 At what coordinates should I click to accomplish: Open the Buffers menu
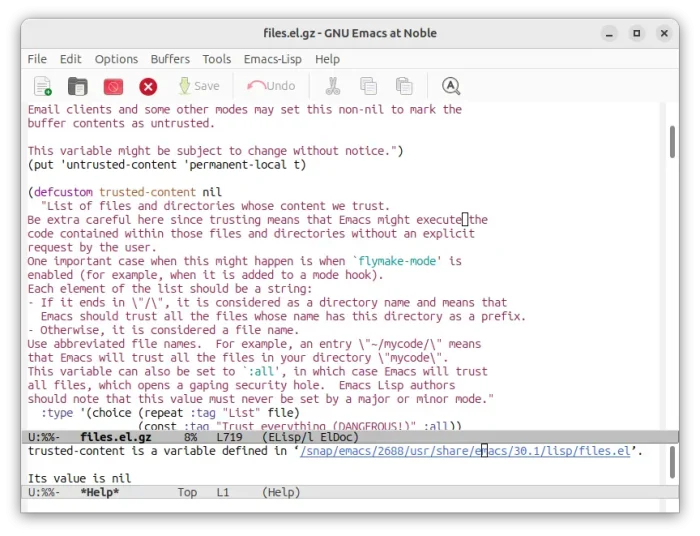pyautogui.click(x=170, y=59)
